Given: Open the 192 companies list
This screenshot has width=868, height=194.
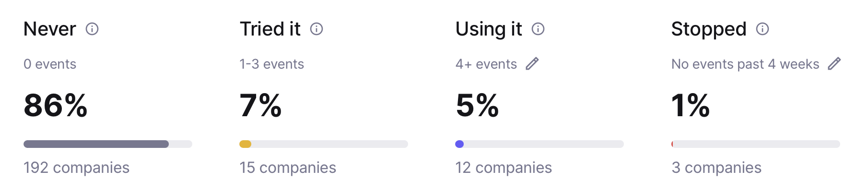Looking at the screenshot, I should [76, 168].
